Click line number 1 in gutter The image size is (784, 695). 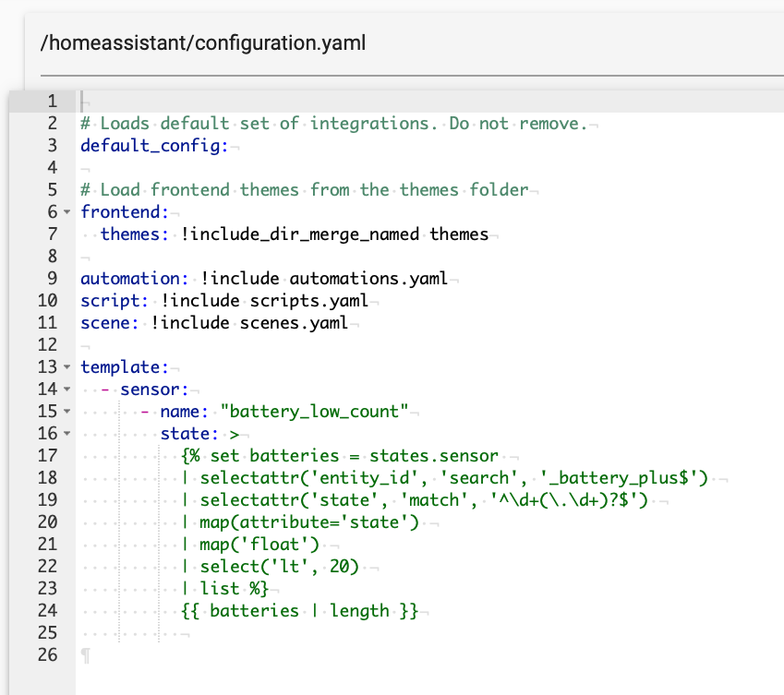[x=53, y=102]
